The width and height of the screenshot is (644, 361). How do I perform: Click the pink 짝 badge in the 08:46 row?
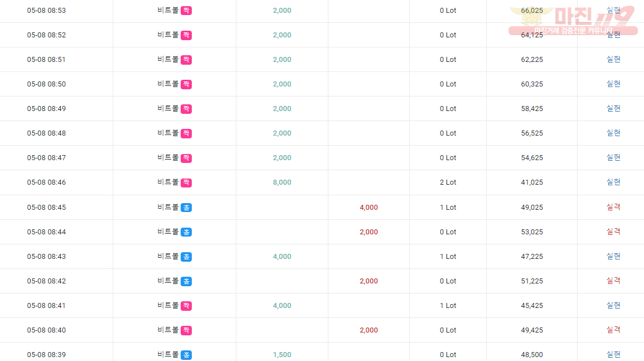point(186,182)
